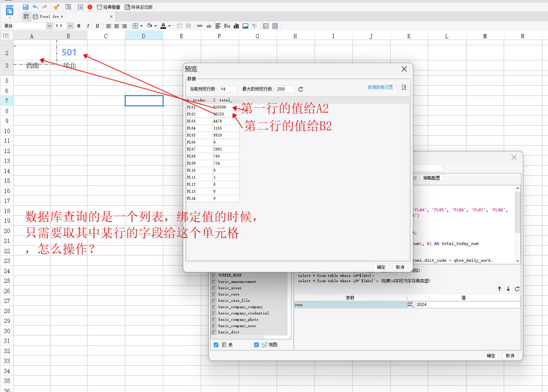Click the Save icon in the top toolbar

click(25, 7)
